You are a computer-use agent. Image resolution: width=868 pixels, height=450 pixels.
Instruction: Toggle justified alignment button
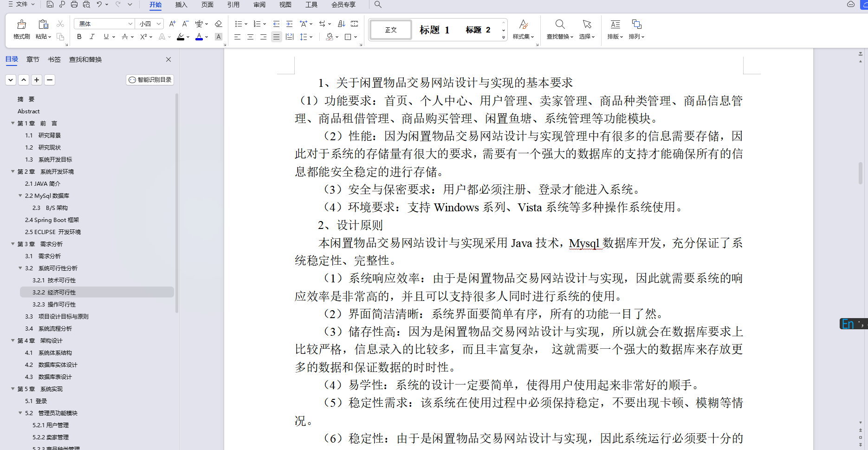click(x=276, y=37)
